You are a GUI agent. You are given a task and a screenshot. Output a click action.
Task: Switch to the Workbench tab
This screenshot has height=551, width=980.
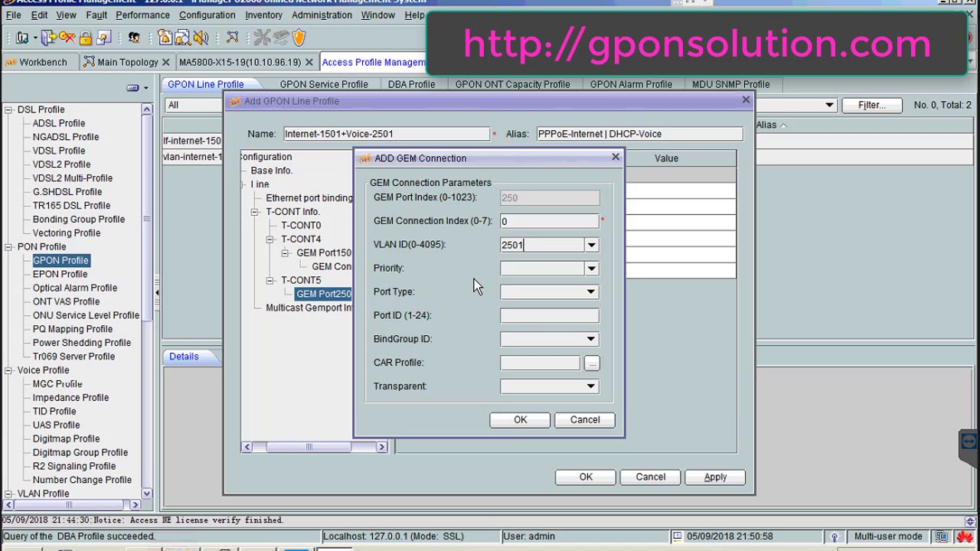(38, 62)
